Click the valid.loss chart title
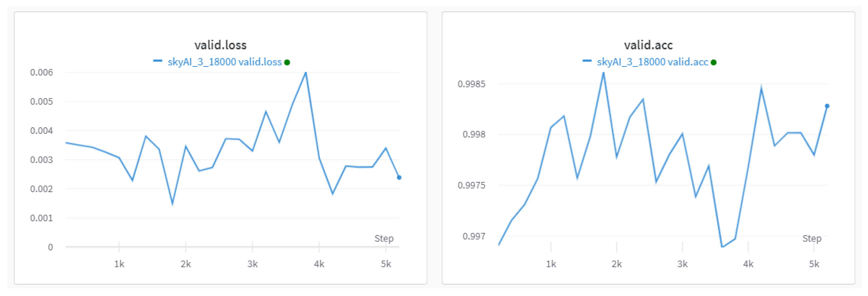 click(x=220, y=45)
